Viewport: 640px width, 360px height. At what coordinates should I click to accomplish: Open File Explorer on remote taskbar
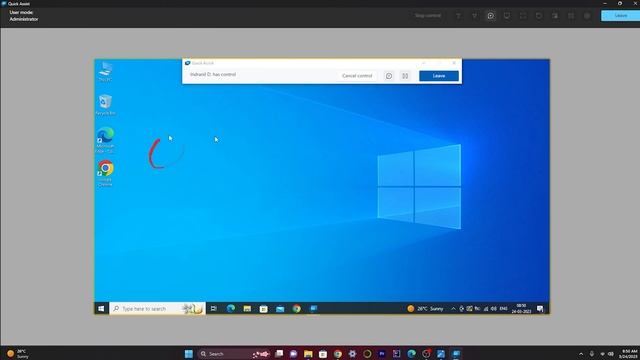pyautogui.click(x=247, y=309)
